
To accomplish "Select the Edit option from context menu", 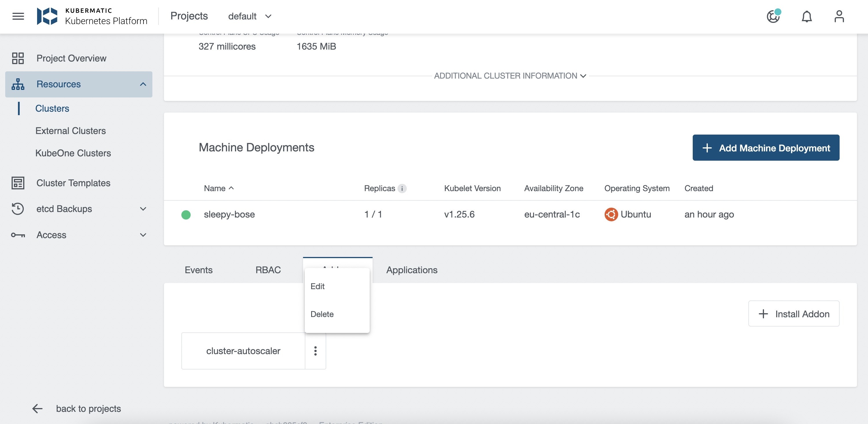I will pyautogui.click(x=318, y=286).
